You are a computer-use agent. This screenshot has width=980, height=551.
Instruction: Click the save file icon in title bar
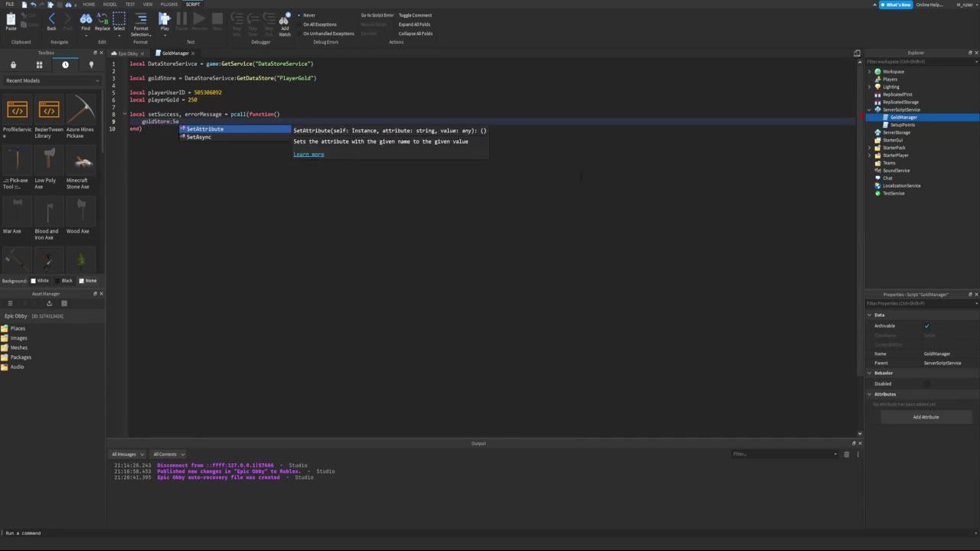[x=24, y=5]
